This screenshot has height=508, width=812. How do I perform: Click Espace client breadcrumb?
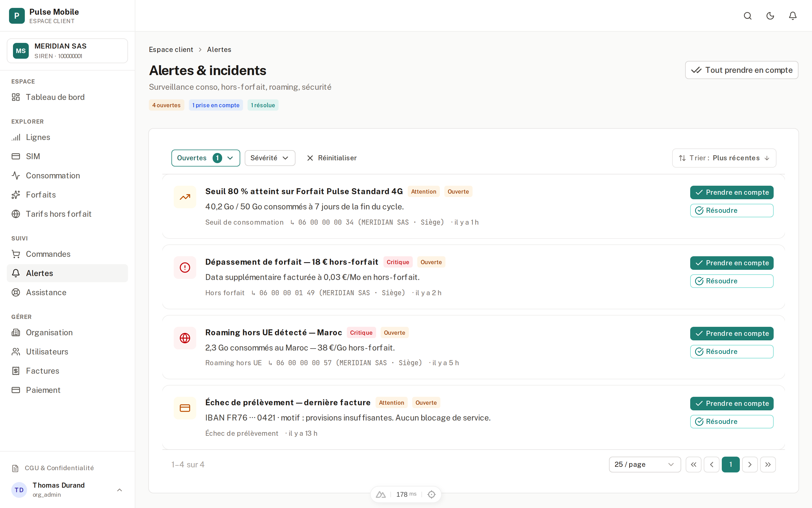pyautogui.click(x=171, y=49)
